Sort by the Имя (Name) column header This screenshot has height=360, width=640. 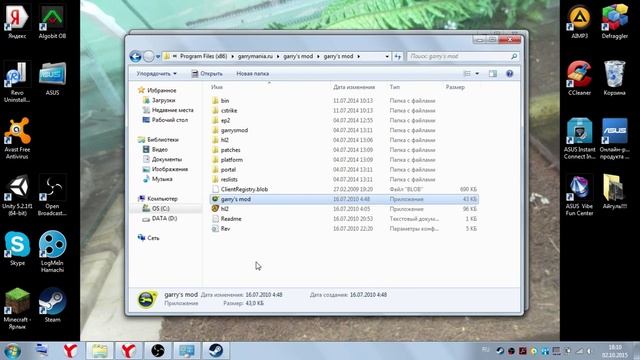click(217, 87)
